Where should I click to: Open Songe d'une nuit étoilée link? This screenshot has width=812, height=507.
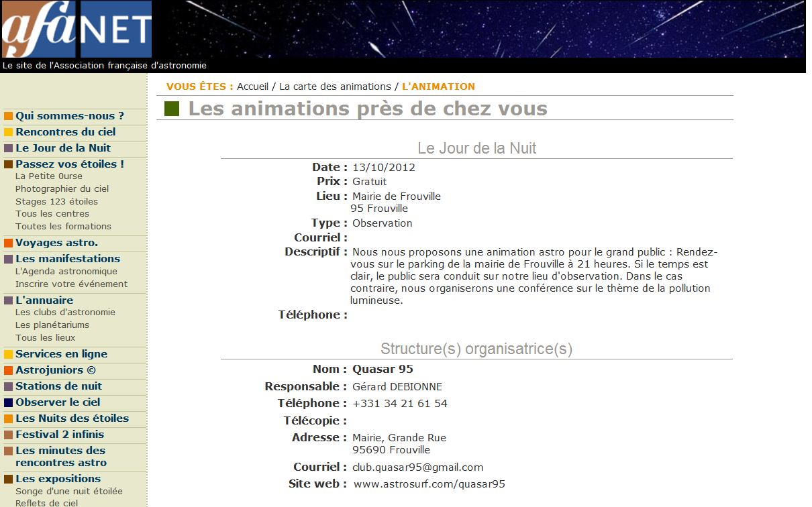pos(69,492)
